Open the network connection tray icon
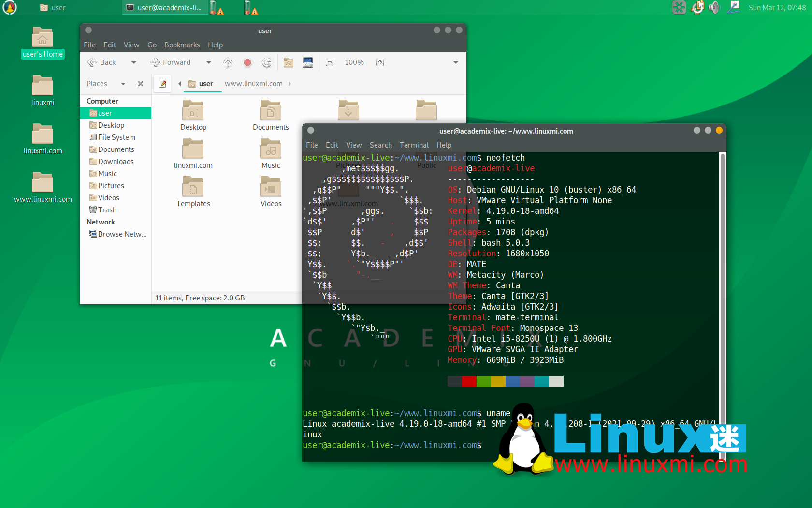The width and height of the screenshot is (812, 508). pyautogui.click(x=734, y=7)
